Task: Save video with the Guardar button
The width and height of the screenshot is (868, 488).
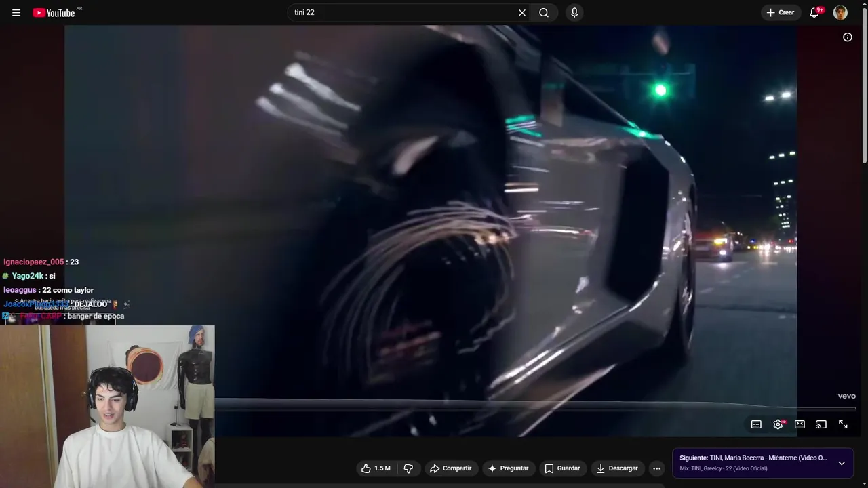Action: 563,468
